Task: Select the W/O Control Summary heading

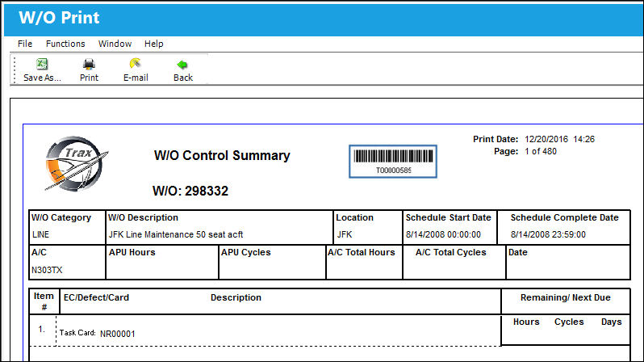Action: (x=222, y=155)
